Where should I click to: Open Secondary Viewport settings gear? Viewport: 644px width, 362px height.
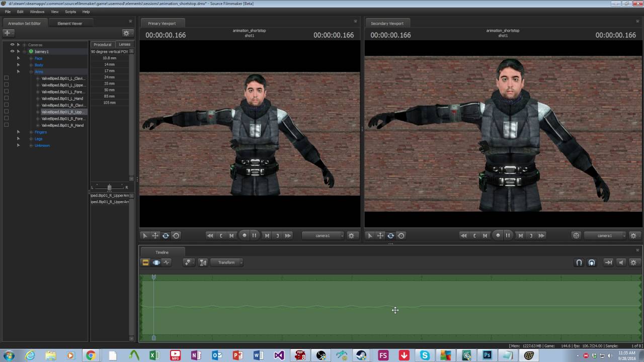[633, 235]
